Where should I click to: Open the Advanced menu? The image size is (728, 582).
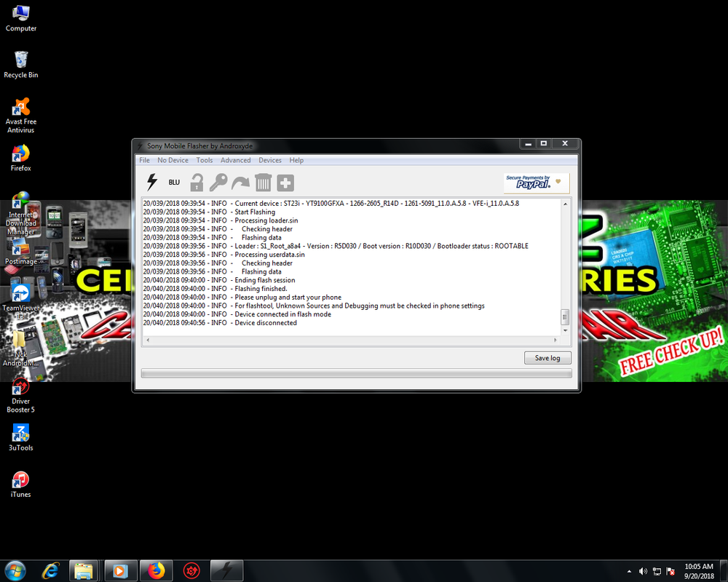235,160
